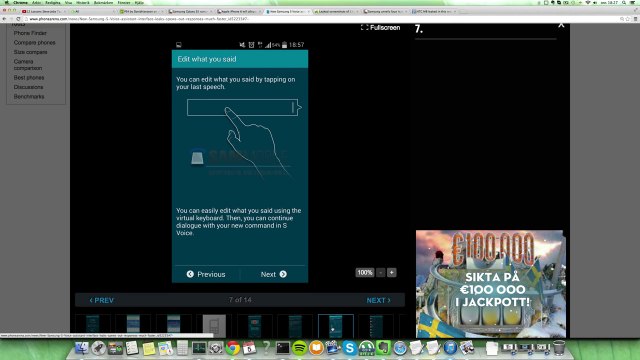Open the Discussions sidebar link

coord(28,87)
